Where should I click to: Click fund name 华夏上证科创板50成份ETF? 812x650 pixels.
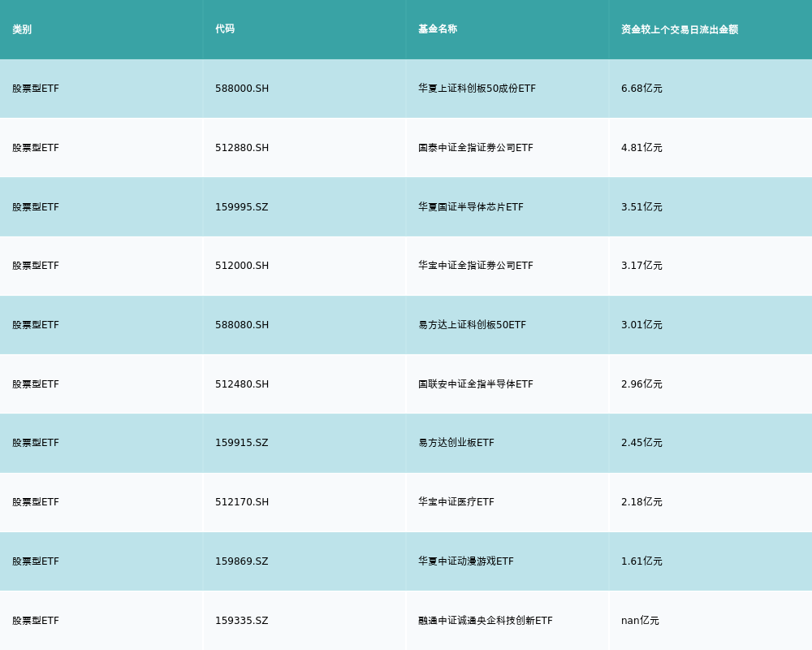(477, 89)
